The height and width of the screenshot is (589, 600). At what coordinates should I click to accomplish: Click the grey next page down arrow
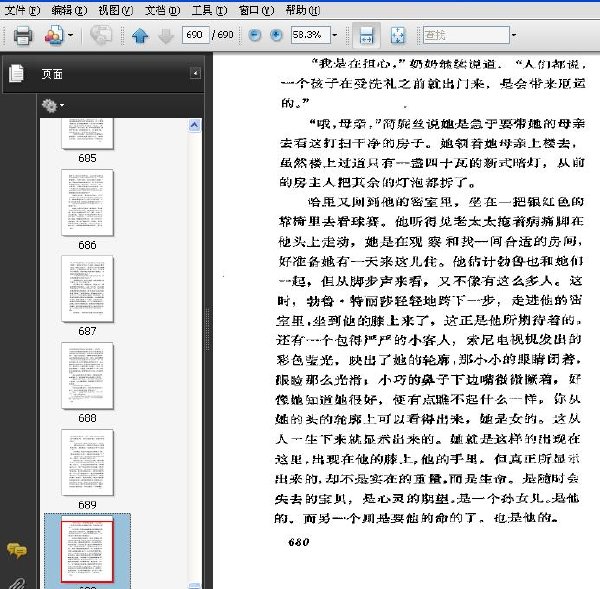pyautogui.click(x=166, y=36)
